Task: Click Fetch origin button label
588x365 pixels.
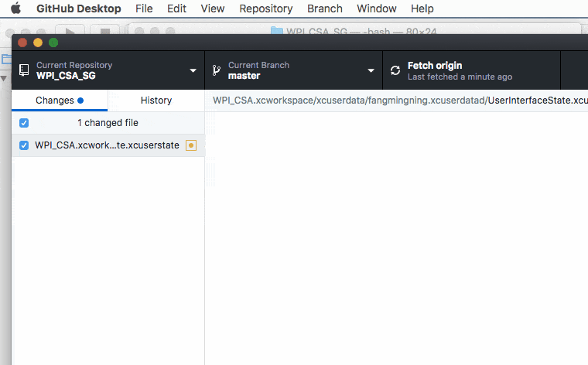Action: (435, 66)
